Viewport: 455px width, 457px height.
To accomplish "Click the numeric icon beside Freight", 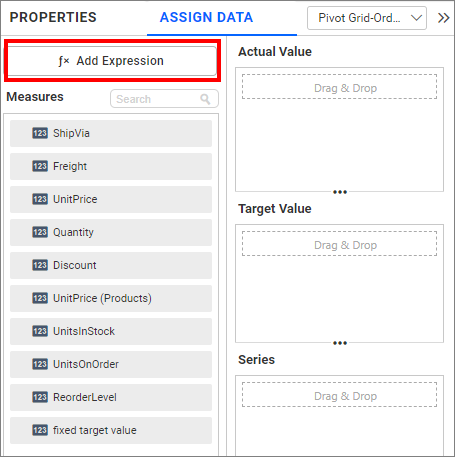I will click(40, 166).
